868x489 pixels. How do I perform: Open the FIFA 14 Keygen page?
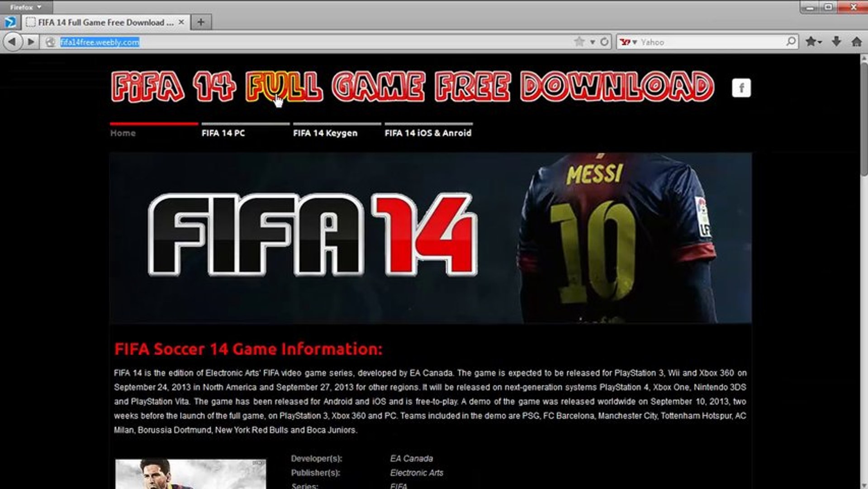pos(325,133)
